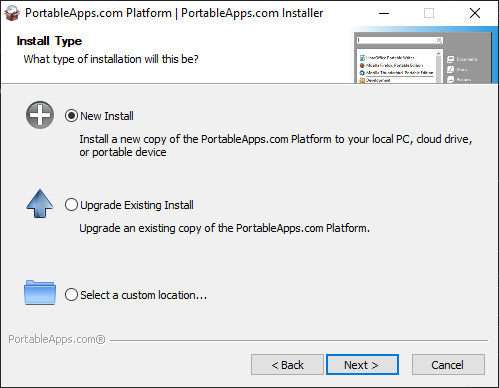Click 'Upgrade an existing copy' description text
Screen dimensions: 499x388
224,228
